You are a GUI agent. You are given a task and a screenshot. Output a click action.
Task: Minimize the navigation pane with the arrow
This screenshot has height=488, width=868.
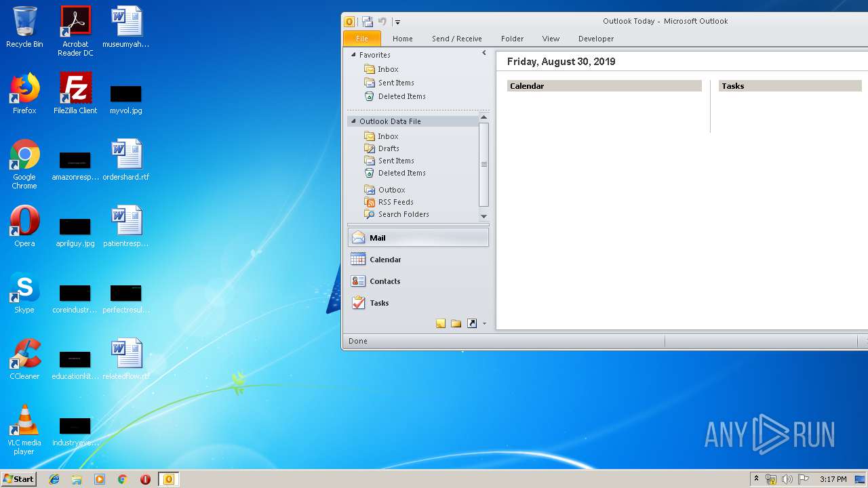[484, 53]
